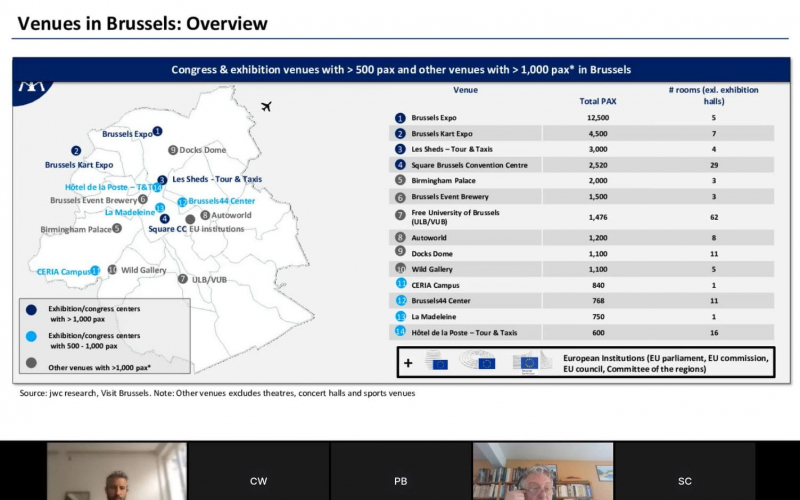
Task: Select the CW participant tile
Action: pos(259,471)
